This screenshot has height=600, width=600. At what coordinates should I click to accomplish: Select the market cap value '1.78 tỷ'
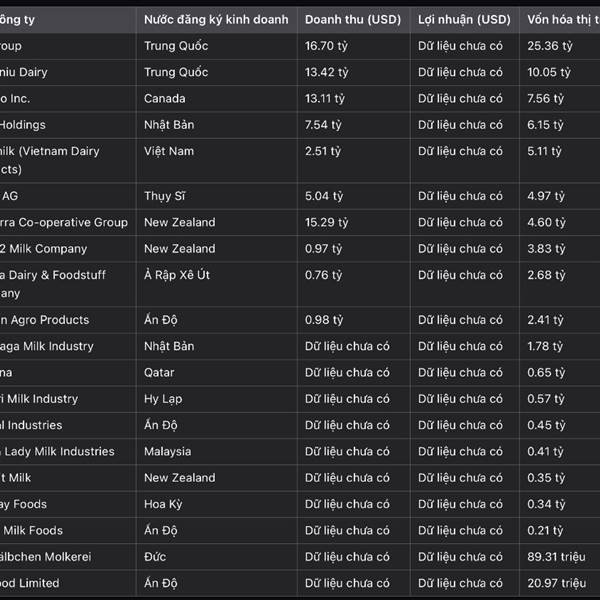545,346
